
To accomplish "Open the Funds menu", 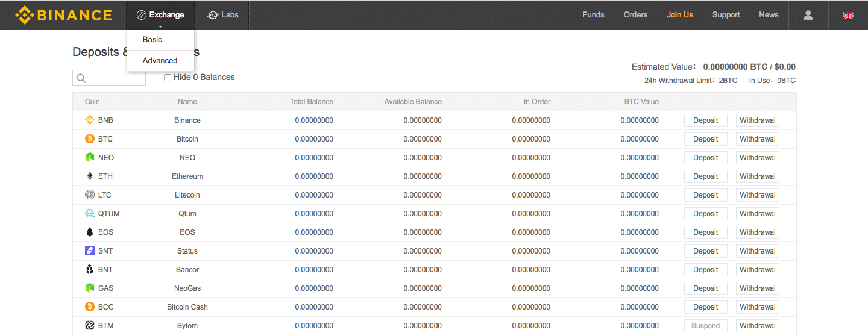I will (x=593, y=15).
